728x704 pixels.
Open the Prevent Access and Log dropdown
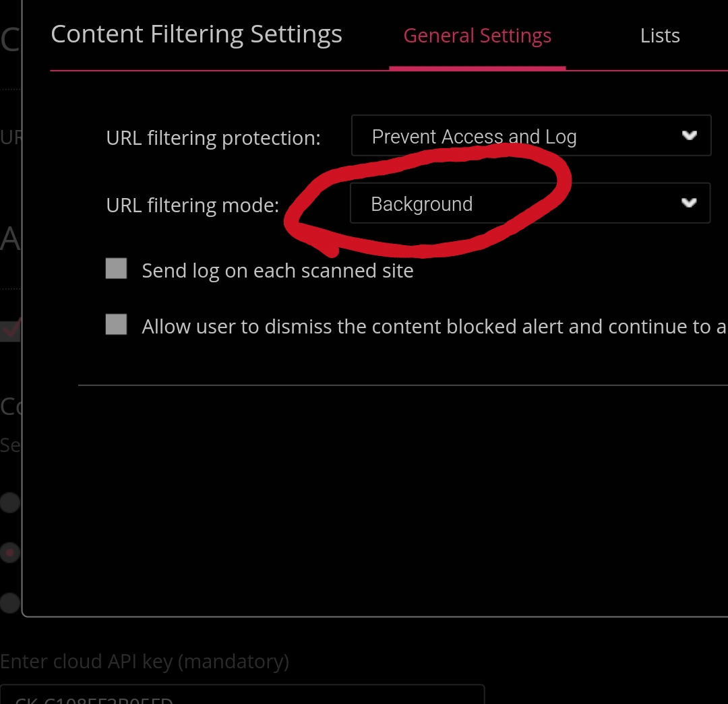point(530,136)
